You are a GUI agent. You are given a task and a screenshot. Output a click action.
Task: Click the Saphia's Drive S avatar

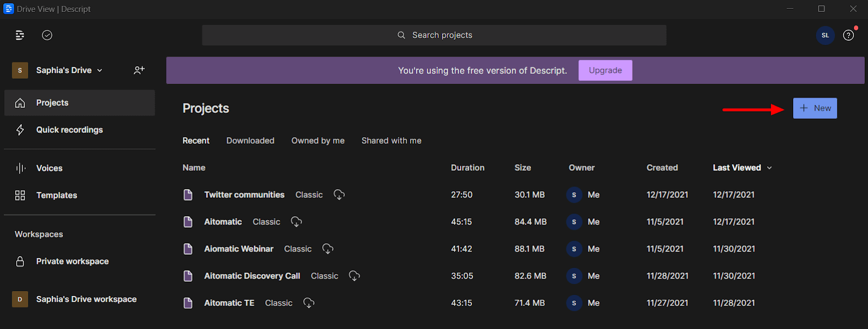(x=20, y=70)
